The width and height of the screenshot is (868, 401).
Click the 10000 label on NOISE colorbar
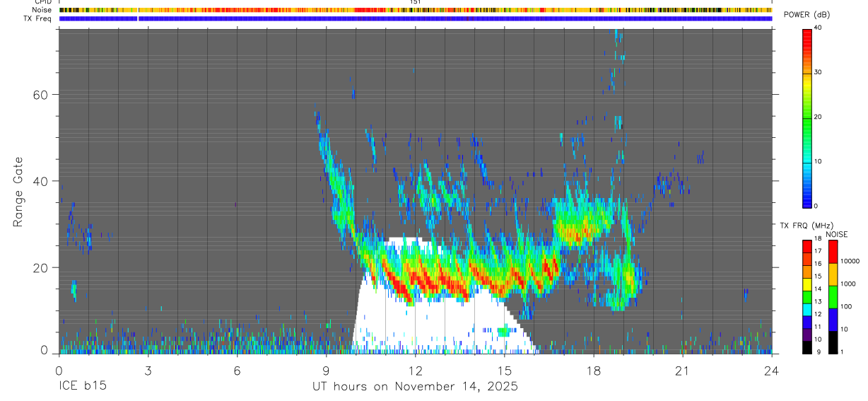tap(851, 261)
